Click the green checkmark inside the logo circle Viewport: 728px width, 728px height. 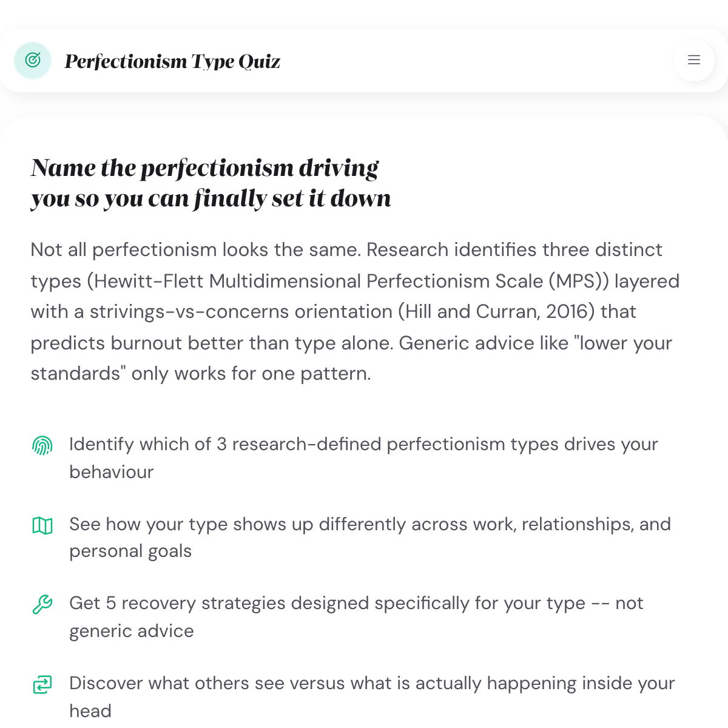pyautogui.click(x=33, y=61)
